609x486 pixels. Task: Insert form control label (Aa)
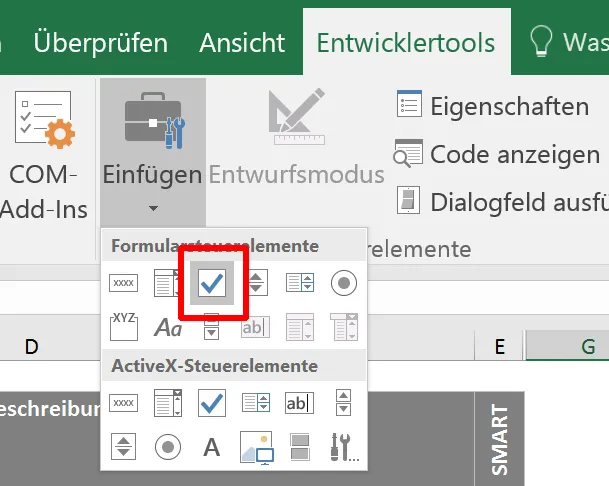[168, 327]
